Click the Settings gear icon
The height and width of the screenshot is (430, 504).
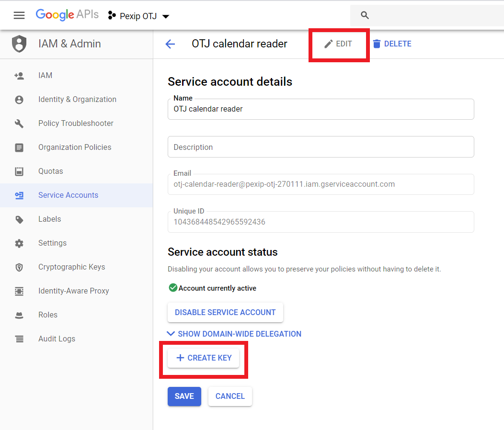click(x=19, y=243)
